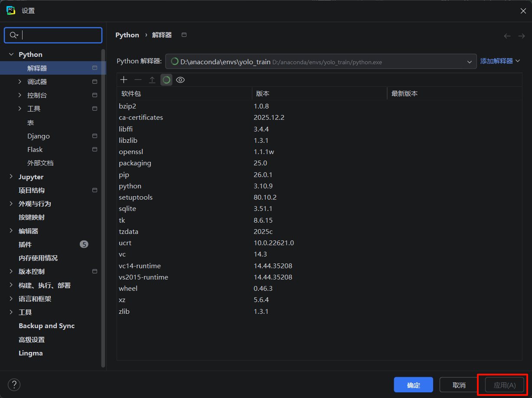Sort by 版本 column header
Viewport: 532px width, 398px height.
(320, 93)
